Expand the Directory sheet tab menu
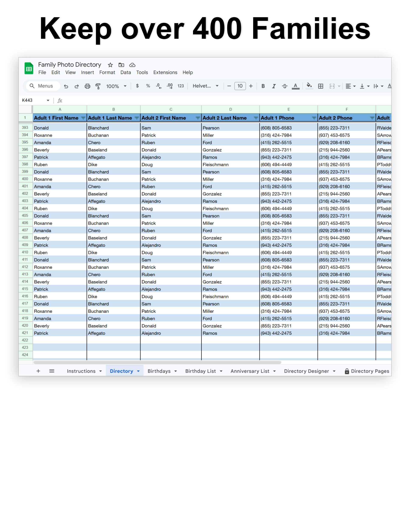 pos(138,371)
